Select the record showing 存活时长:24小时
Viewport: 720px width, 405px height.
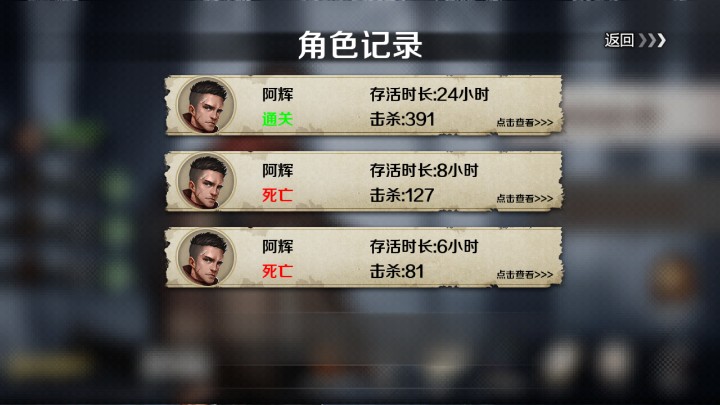point(364,105)
